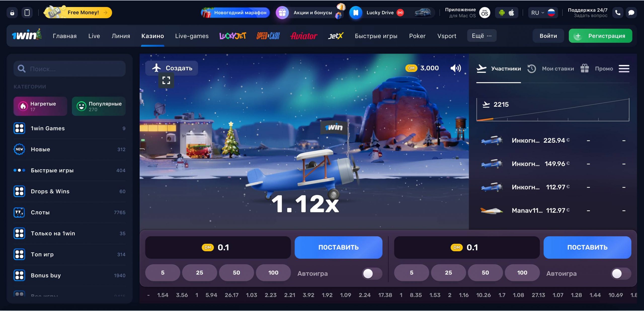Screen dimensions: 644x311
Task: Click the bet amount input field left
Action: [217, 247]
